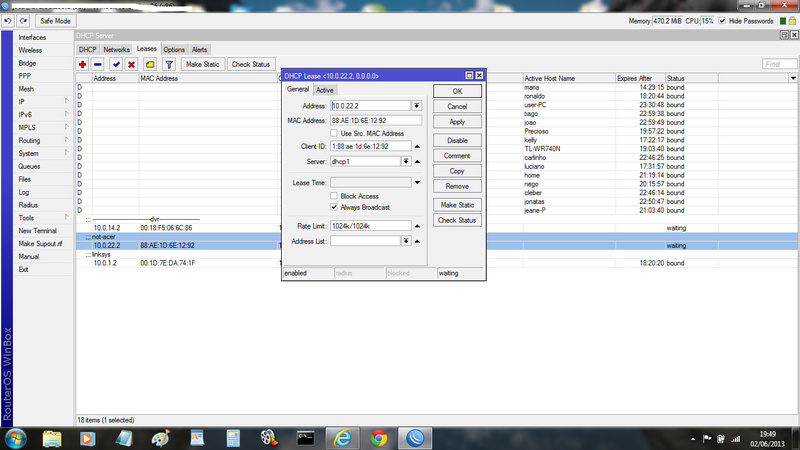Click the green status square icon

(x=783, y=21)
